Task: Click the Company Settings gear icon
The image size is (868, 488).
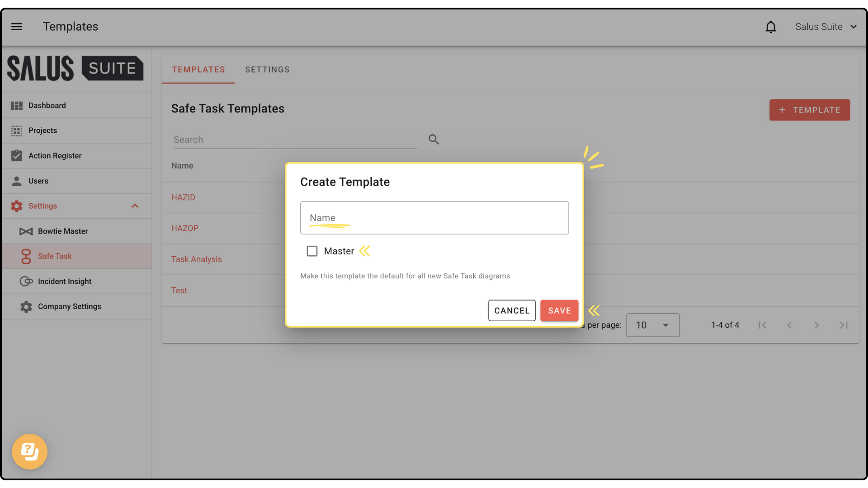Action: click(26, 307)
